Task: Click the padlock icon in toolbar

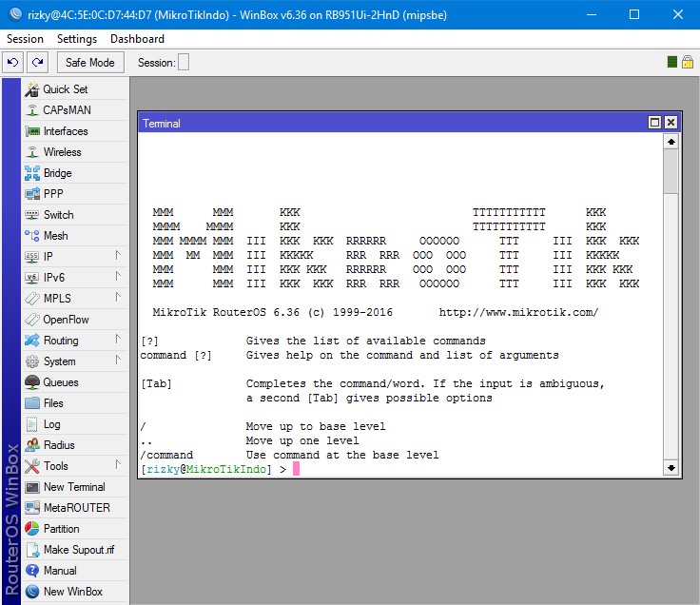Action: tap(688, 62)
